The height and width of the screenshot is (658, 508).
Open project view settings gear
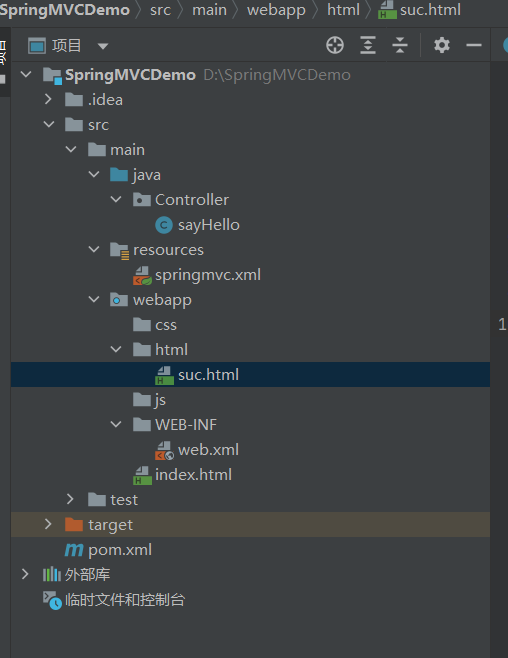point(442,45)
